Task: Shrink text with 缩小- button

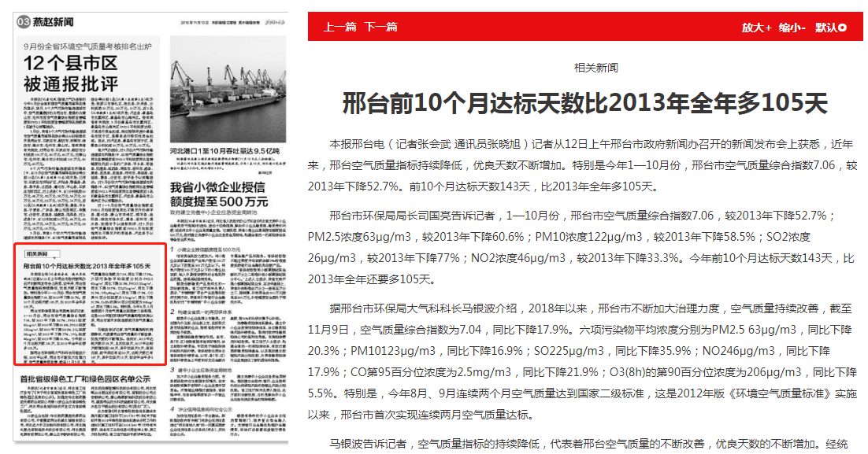Action: [792, 28]
